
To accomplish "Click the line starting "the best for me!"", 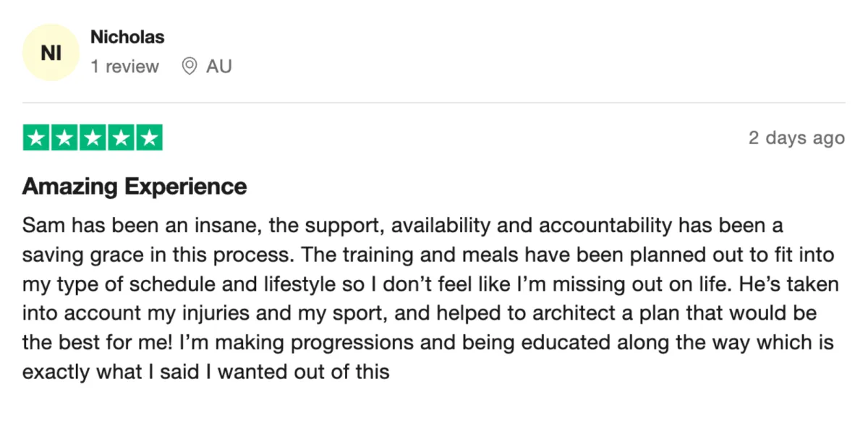I will click(428, 344).
